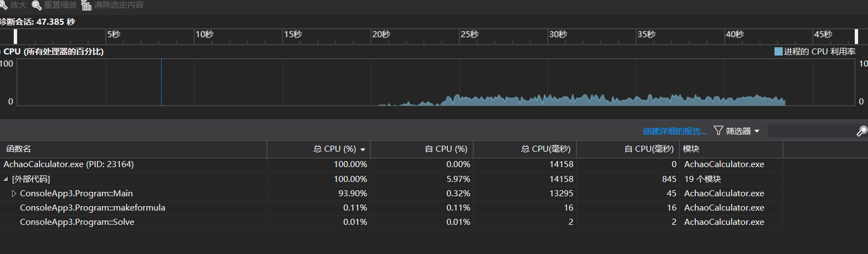868x254 pixels.
Task: Select the ConsoleApp3.Program::makeformula row
Action: click(92, 208)
